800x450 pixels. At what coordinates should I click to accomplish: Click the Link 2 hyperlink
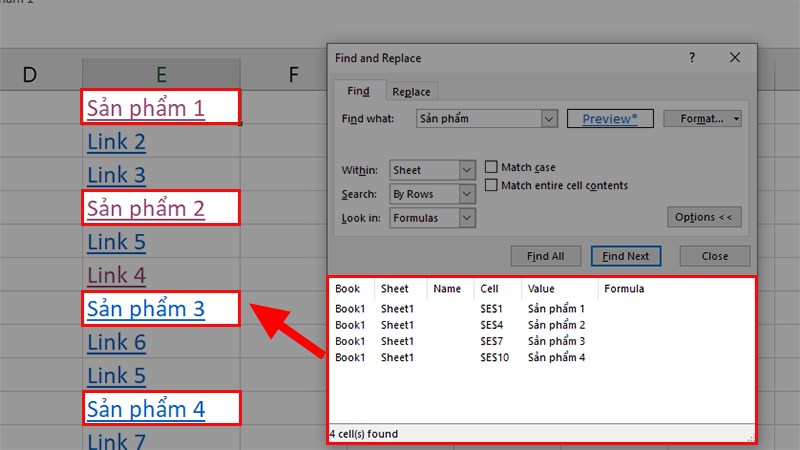click(x=116, y=142)
